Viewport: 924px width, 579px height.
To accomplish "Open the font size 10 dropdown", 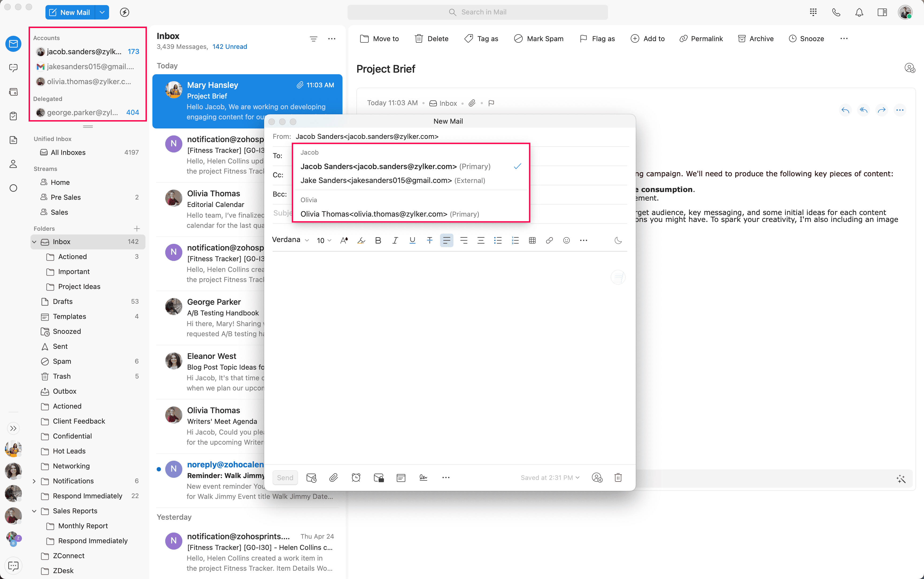I will tap(324, 240).
